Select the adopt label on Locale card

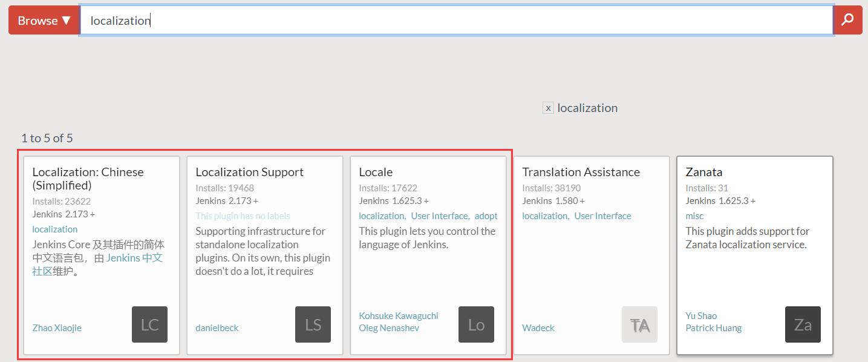click(x=486, y=216)
